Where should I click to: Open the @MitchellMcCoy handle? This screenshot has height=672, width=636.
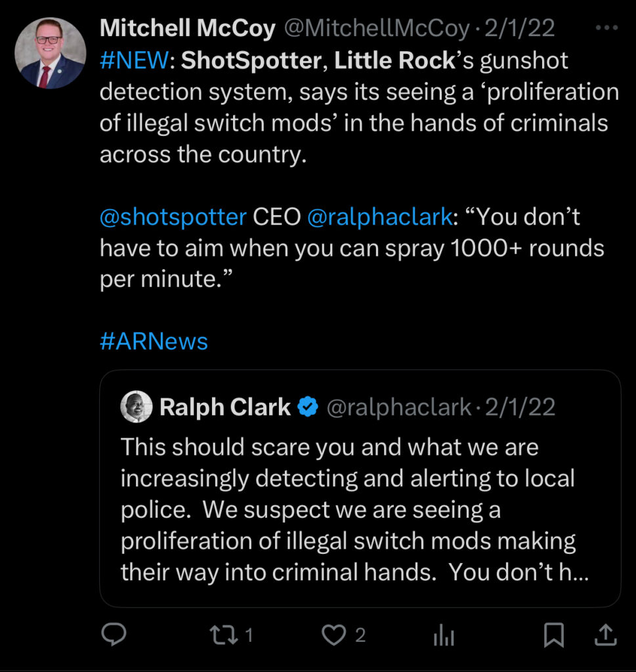point(377,28)
